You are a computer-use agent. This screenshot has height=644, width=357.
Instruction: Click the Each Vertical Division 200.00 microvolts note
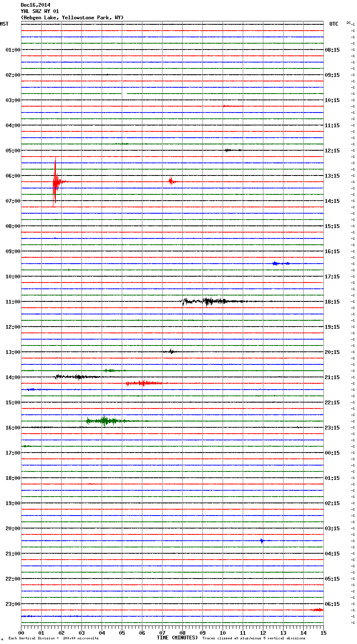pos(53,639)
